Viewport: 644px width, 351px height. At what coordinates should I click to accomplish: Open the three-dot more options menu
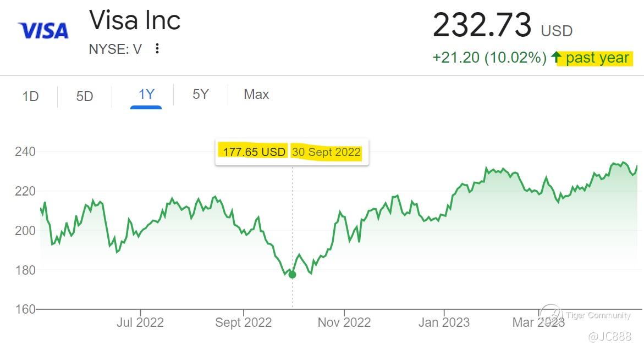coord(157,49)
